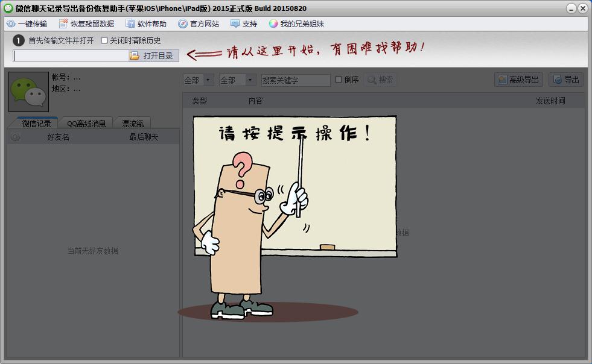Switch to the 漂流瓶 tab
The width and height of the screenshot is (592, 364).
pyautogui.click(x=133, y=124)
